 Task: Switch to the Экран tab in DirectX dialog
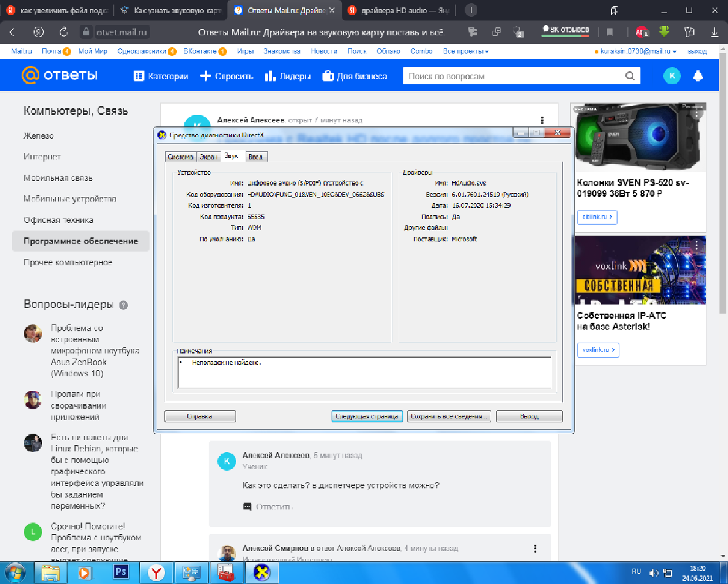coord(209,157)
